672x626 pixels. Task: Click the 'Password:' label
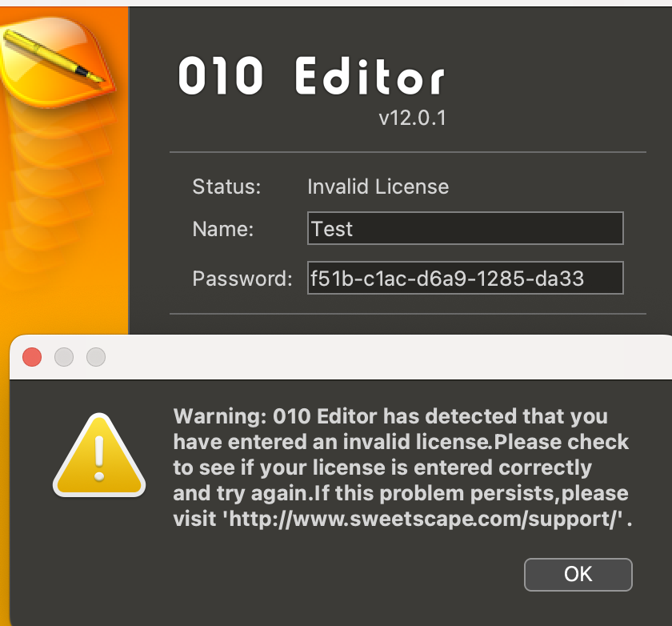242,279
